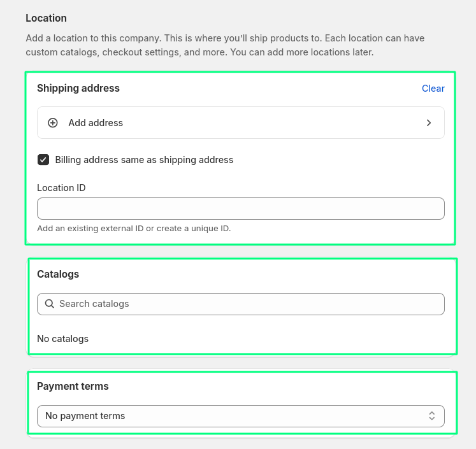Viewport: 476px width, 449px height.
Task: Click the plus-circle icon beside Add address
Action: (53, 123)
